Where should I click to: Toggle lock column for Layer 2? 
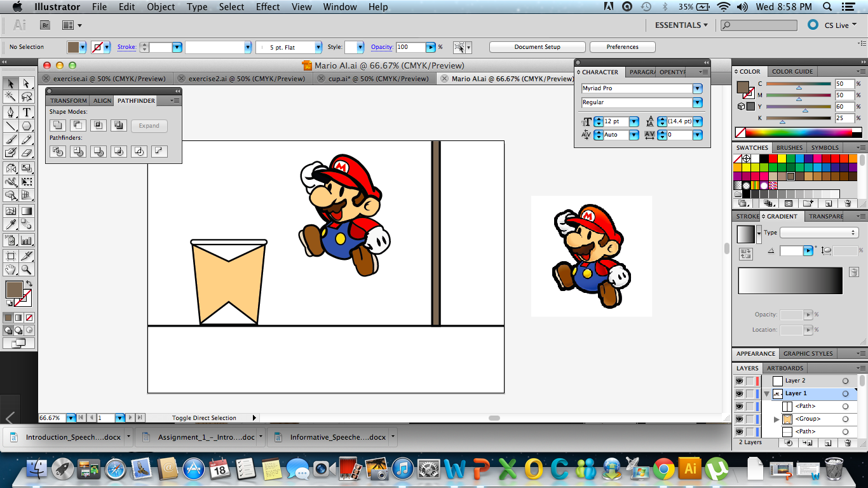(x=750, y=381)
